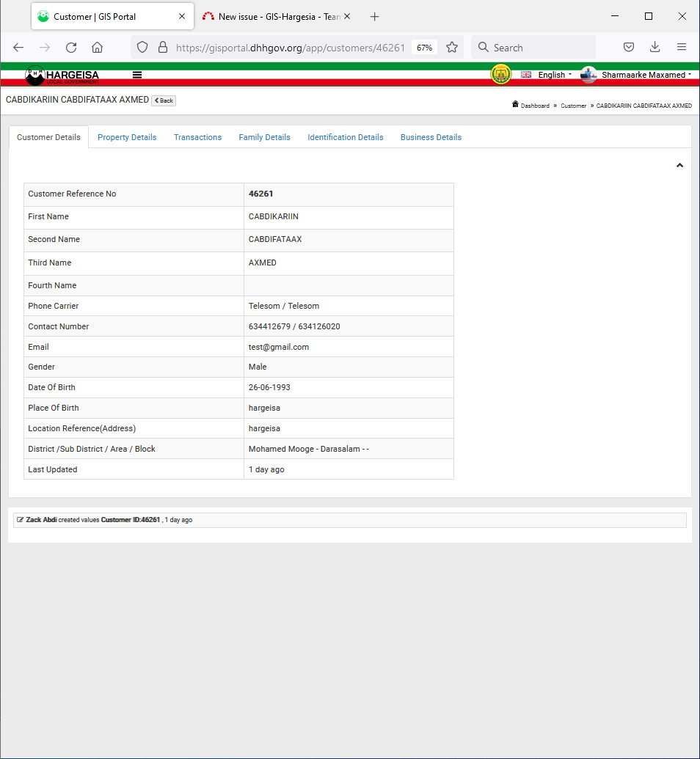Select first name value CABDIKARIIN
Screen dimensions: 700x759
[273, 216]
